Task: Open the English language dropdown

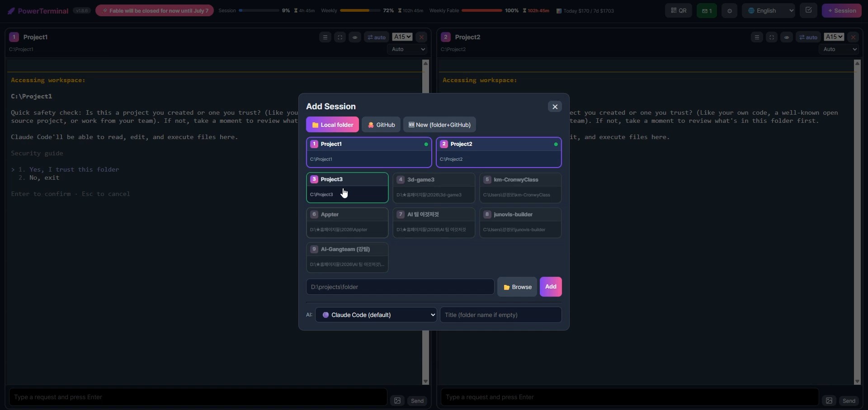Action: [x=768, y=10]
